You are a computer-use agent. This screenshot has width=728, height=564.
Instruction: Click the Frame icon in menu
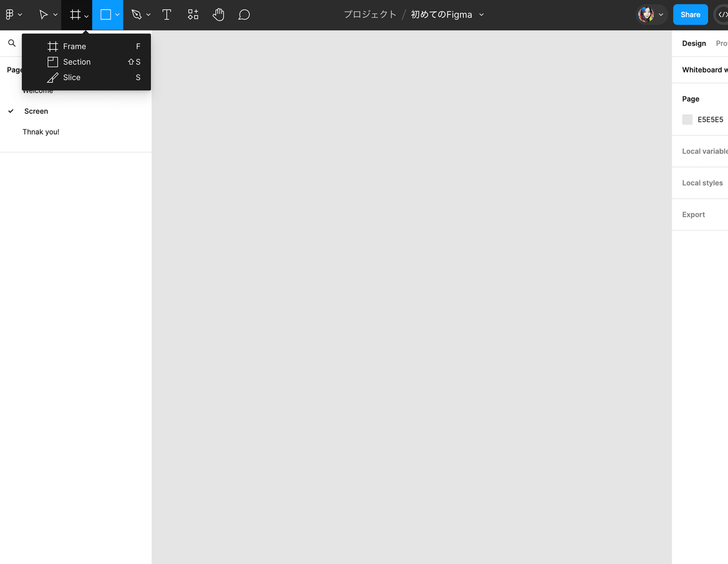click(x=53, y=46)
